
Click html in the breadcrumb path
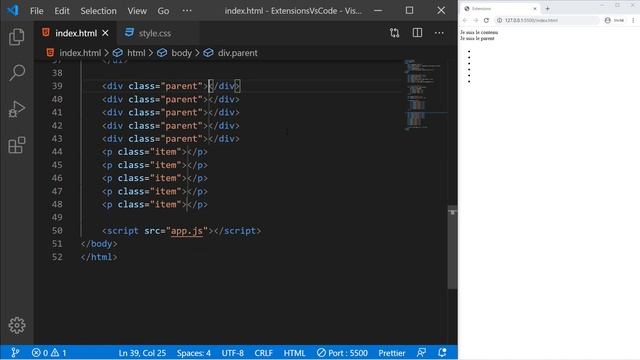pos(136,53)
